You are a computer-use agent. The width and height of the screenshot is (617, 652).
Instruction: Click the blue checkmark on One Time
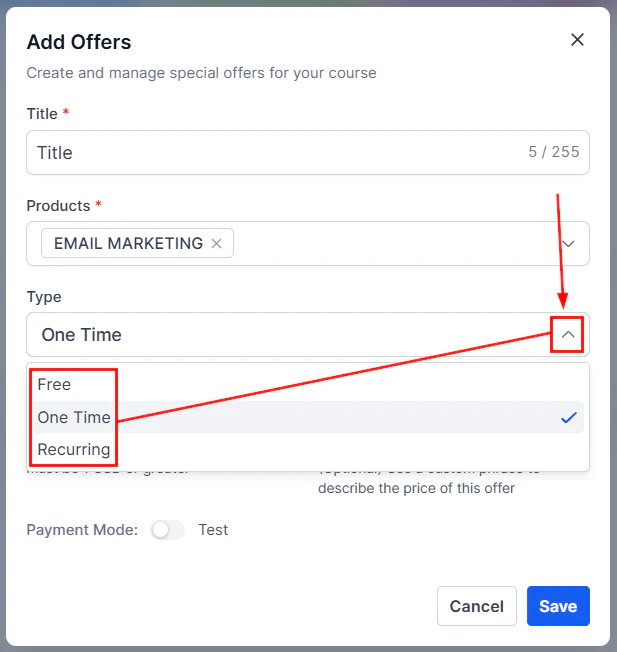point(568,417)
